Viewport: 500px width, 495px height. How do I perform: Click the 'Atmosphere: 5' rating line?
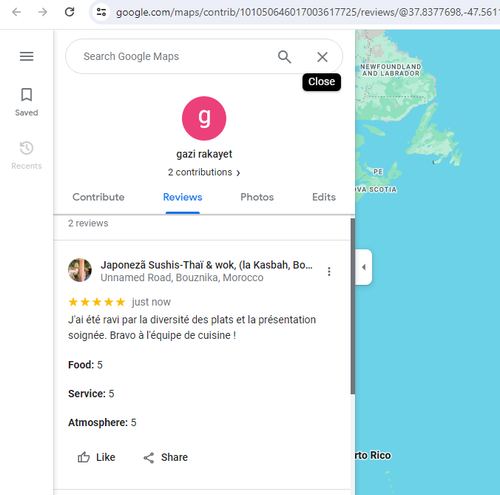[x=102, y=423]
